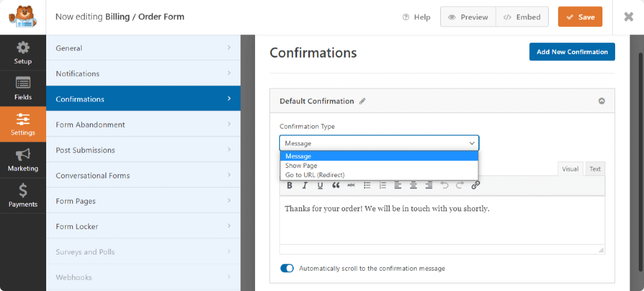Open Conversational Forms settings
The height and width of the screenshot is (291, 644).
point(143,176)
